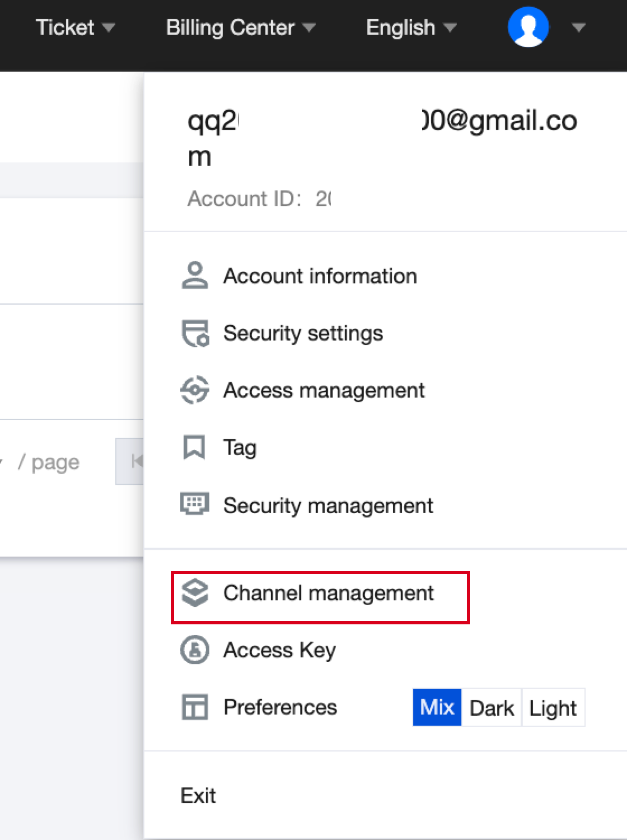Switch to the Dark theme
Image resolution: width=627 pixels, height=840 pixels.
(492, 707)
